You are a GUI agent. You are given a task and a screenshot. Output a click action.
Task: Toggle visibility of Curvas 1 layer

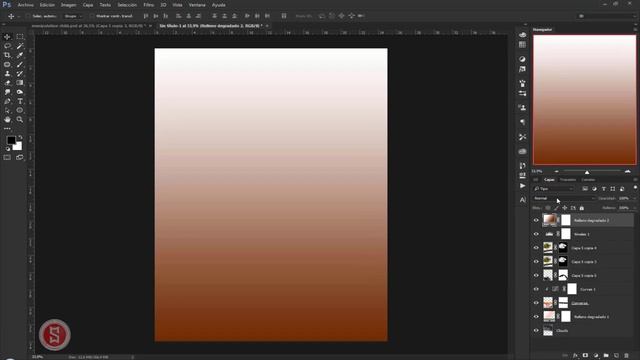tap(536, 289)
